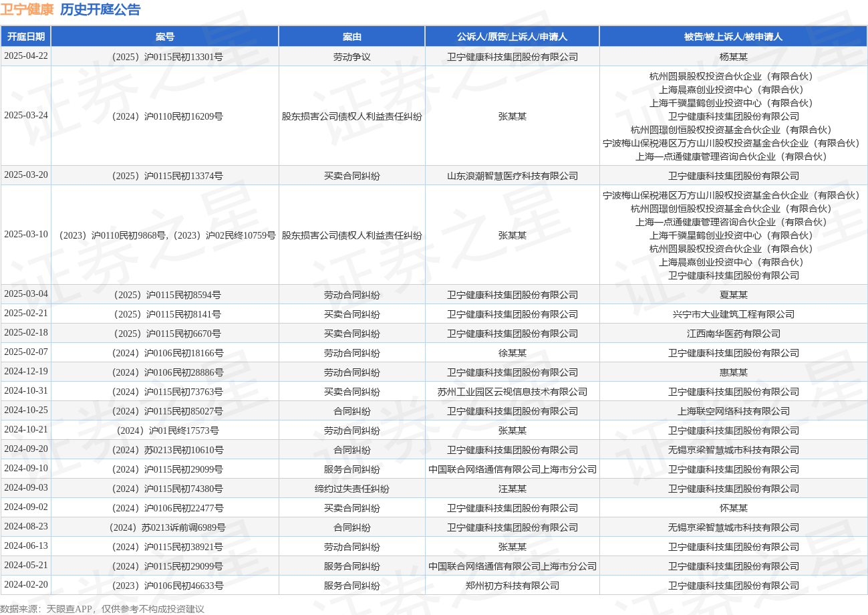Click case number (2024)沪0110民初16209号

pos(165,116)
